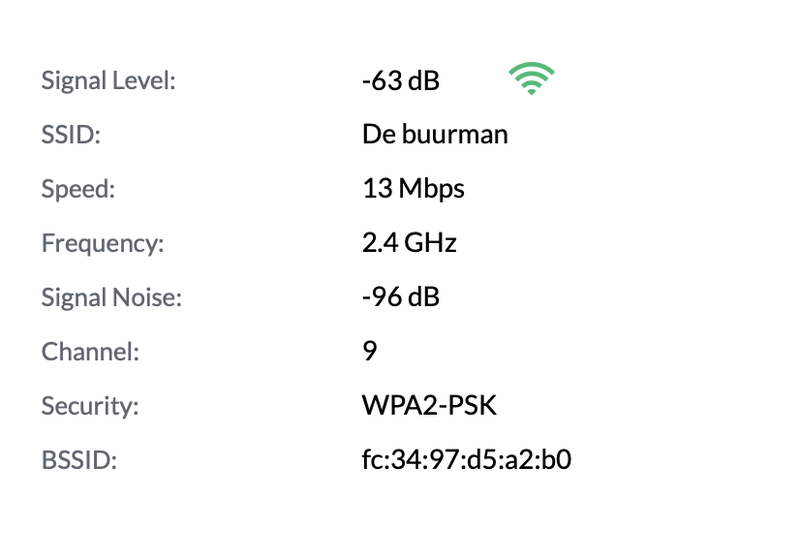Click the GHz unit text

click(430, 243)
